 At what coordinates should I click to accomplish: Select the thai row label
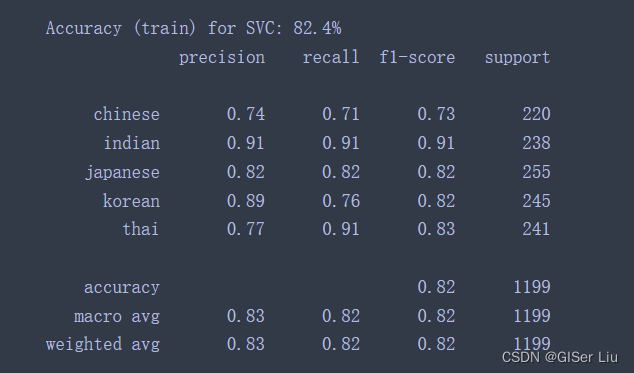coord(141,229)
